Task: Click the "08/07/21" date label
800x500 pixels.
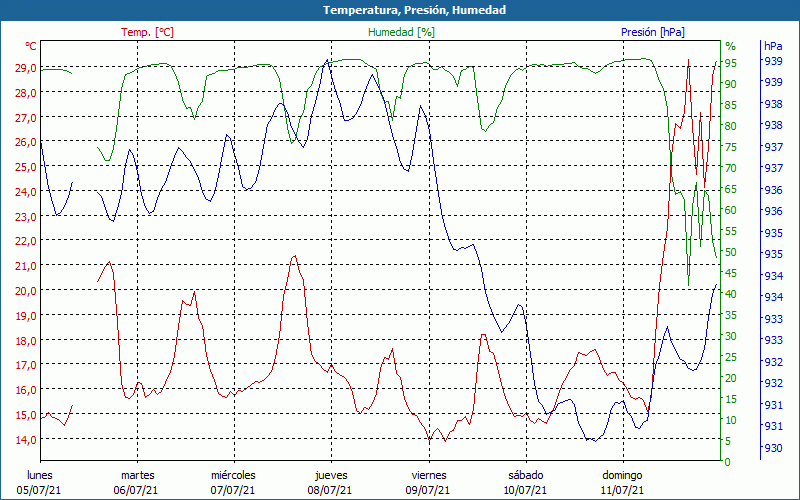Action: tap(330, 491)
